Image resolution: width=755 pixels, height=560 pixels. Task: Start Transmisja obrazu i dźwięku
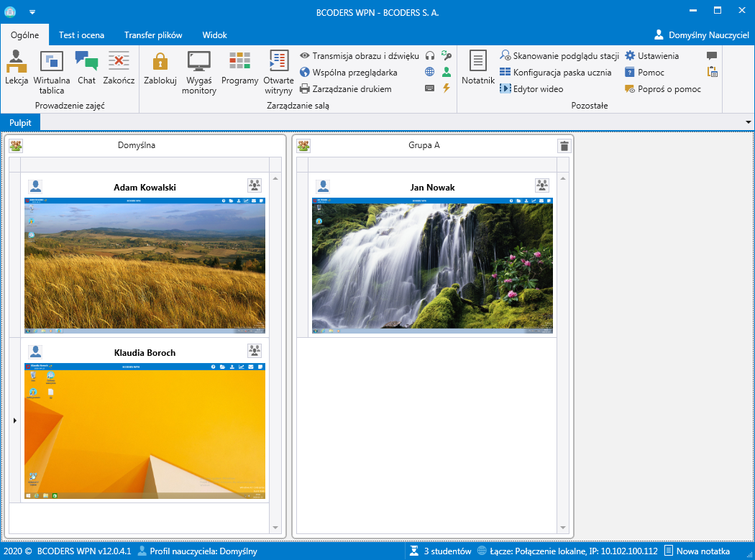pos(360,56)
